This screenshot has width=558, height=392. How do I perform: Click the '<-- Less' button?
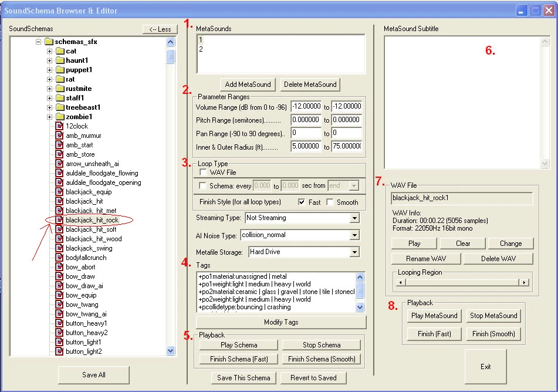click(160, 29)
